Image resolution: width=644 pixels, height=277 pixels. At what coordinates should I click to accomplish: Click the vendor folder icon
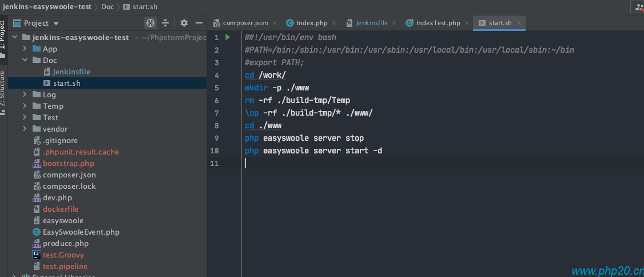(37, 129)
